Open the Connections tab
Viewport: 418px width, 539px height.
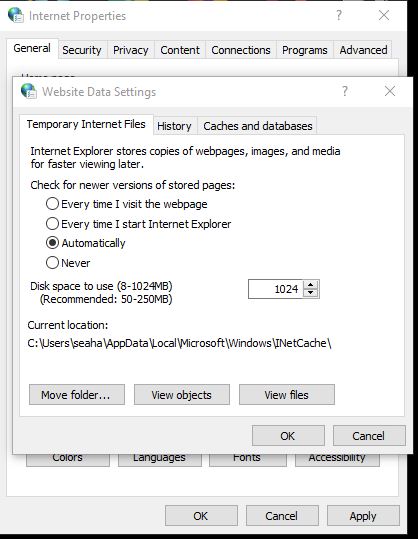241,50
